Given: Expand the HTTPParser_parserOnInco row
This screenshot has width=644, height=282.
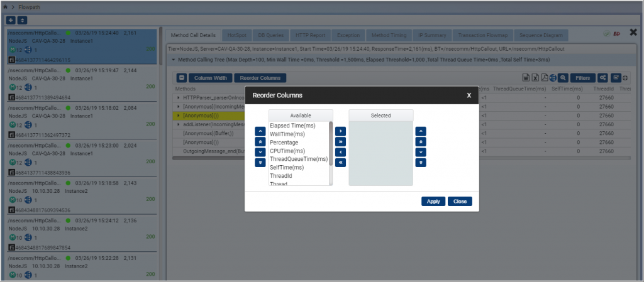Looking at the screenshot, I should [x=179, y=97].
